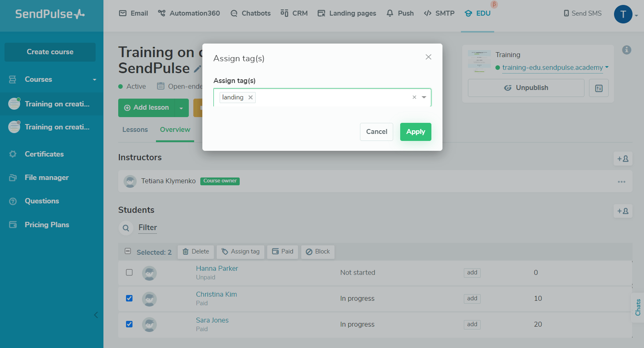Open Automation360 section
This screenshot has width=644, height=348.
(x=189, y=13)
